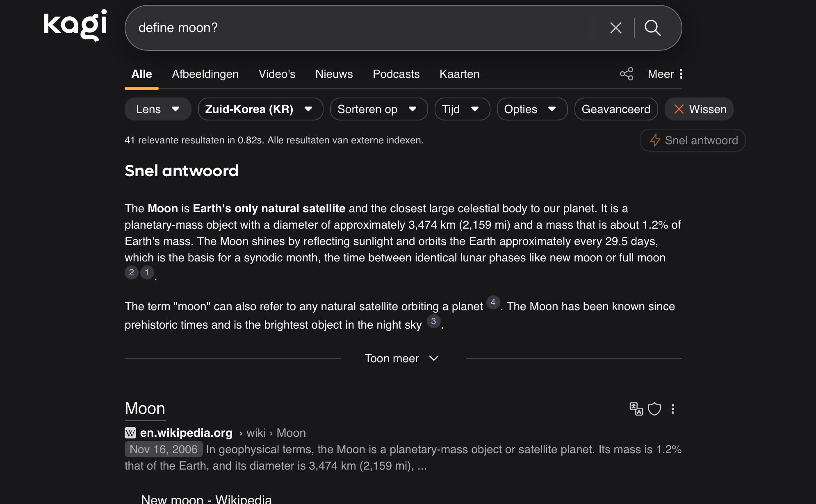Open three-dot menu on Moon result
Image resolution: width=816 pixels, height=504 pixels.
[672, 409]
